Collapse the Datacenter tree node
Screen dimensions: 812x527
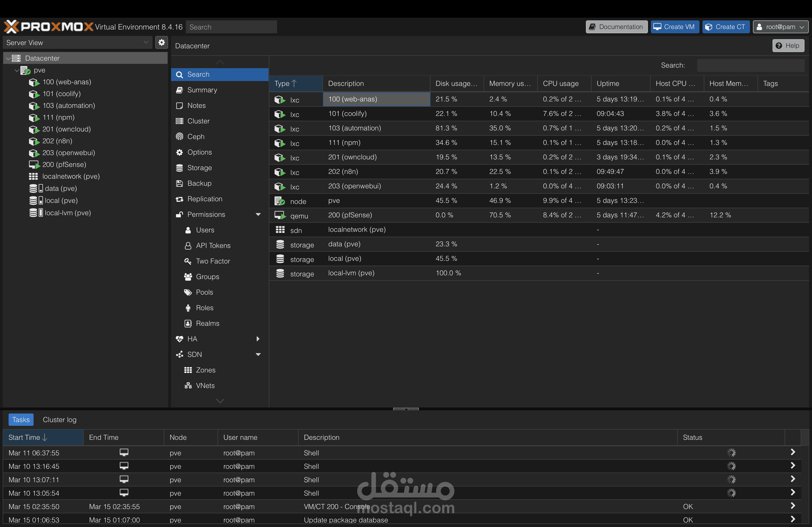(x=8, y=59)
